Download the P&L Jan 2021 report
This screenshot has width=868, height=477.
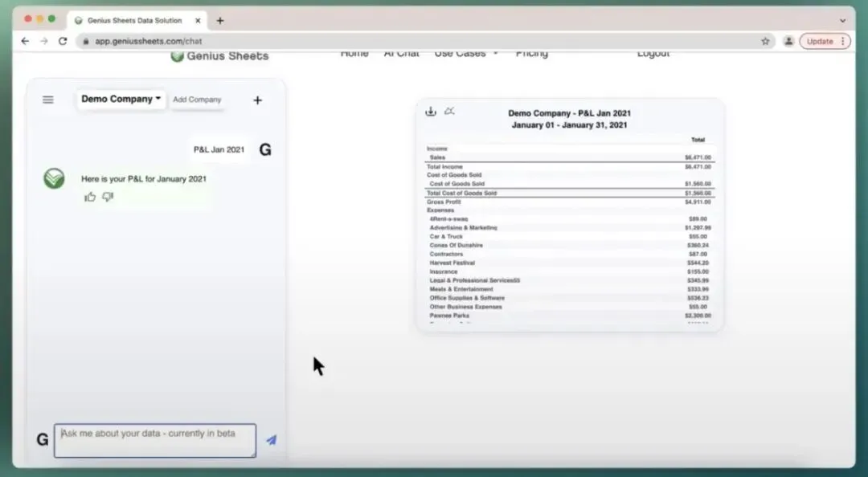point(431,112)
